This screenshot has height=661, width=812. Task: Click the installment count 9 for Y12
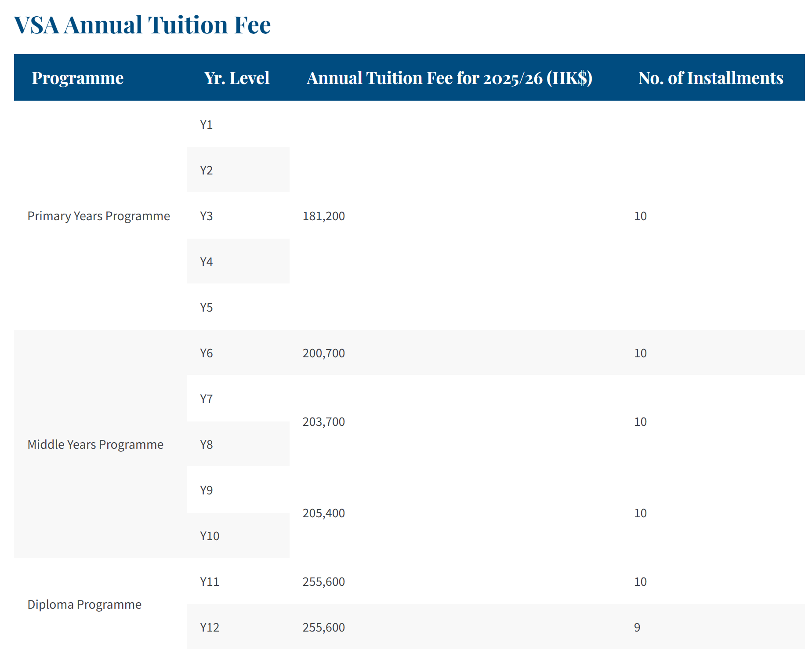point(637,627)
